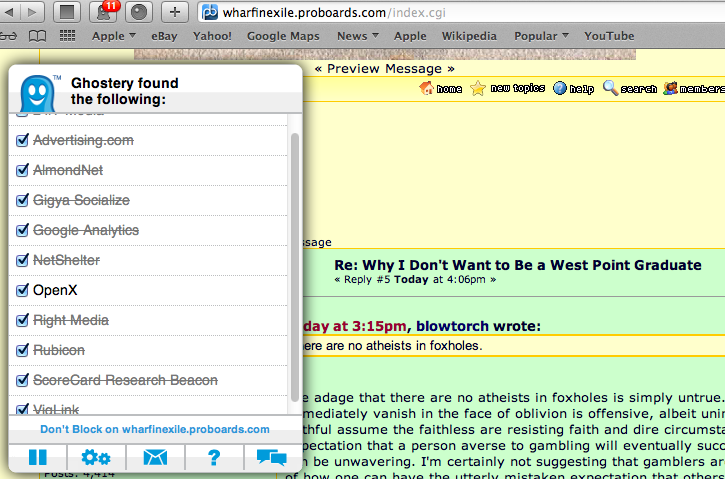Click the chat bubbles icon in Ghostery
Viewport: 725px width, 479px height.
tap(271, 458)
